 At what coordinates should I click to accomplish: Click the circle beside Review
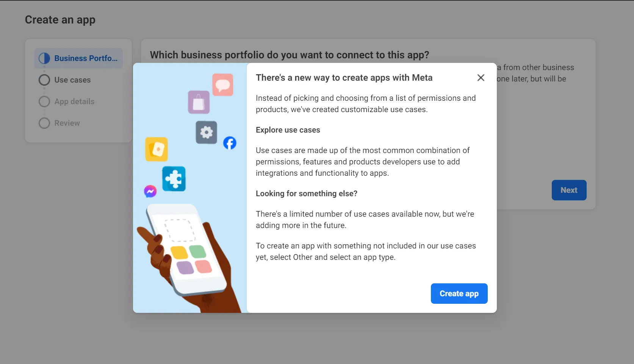pos(44,123)
